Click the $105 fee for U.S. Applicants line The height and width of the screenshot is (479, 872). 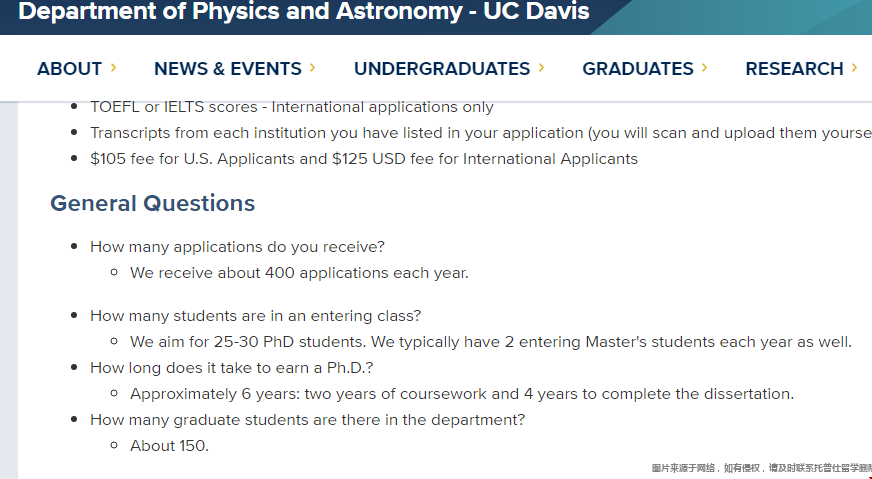[x=364, y=159]
